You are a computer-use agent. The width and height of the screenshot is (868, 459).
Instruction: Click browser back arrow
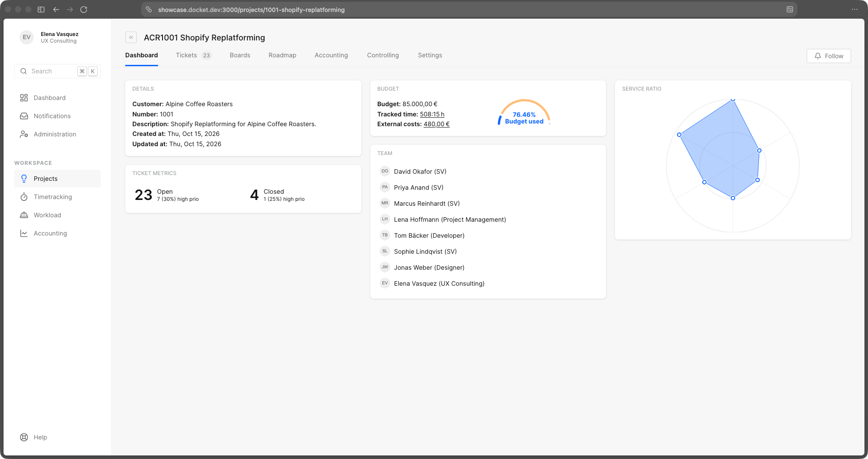click(56, 9)
